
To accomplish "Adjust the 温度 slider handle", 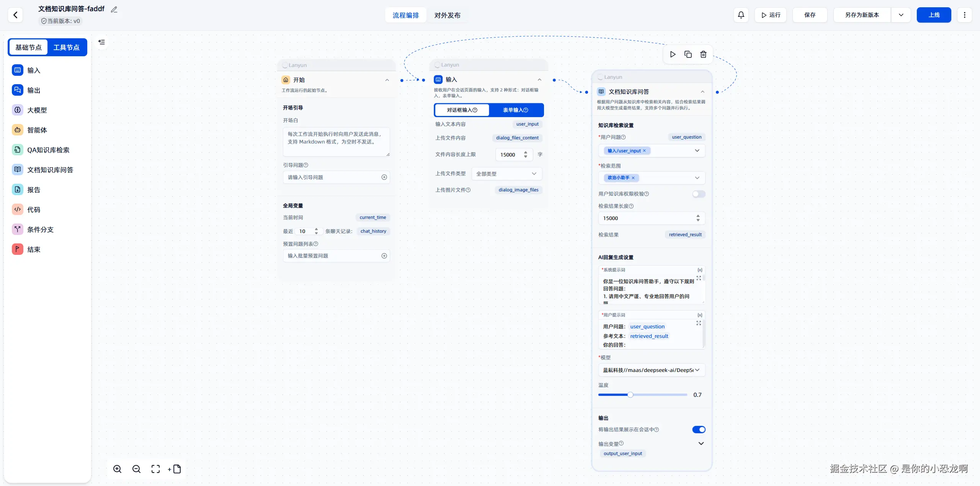I will [630, 395].
